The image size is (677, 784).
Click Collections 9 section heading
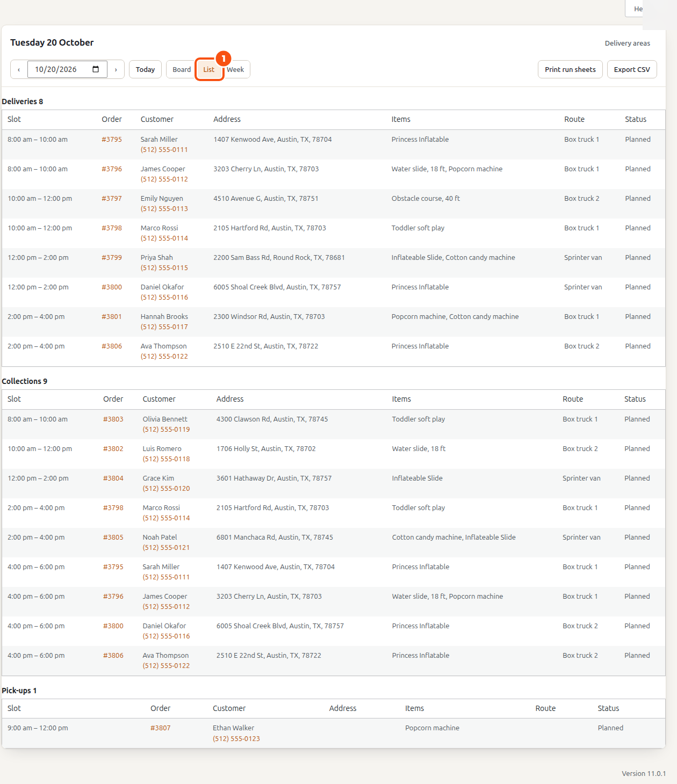coord(24,381)
